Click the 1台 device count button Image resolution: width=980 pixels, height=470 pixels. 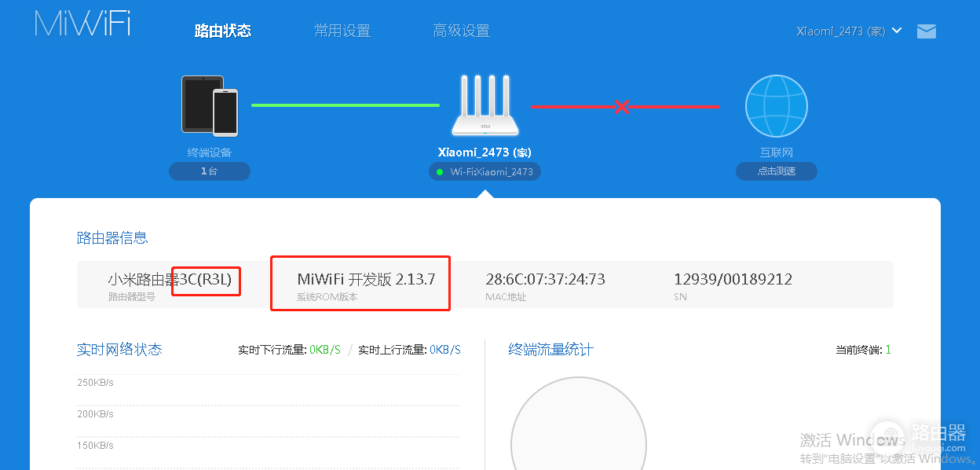click(210, 171)
